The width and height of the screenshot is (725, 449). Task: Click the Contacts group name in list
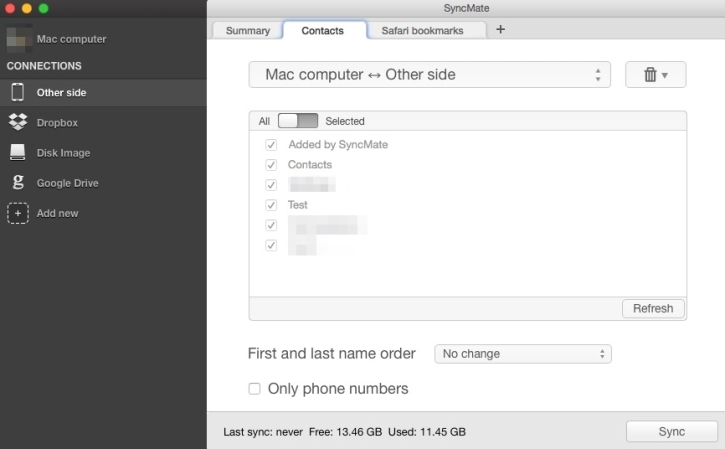310,165
